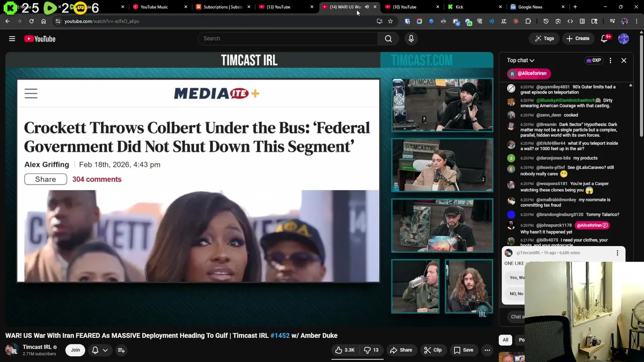Open browser history clock icon
644x362 pixels.
point(546,21)
